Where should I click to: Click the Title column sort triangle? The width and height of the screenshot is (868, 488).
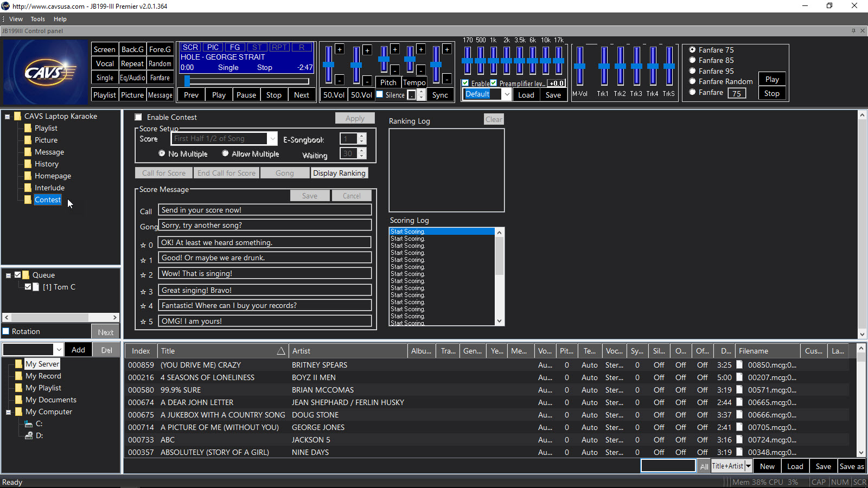tap(281, 351)
